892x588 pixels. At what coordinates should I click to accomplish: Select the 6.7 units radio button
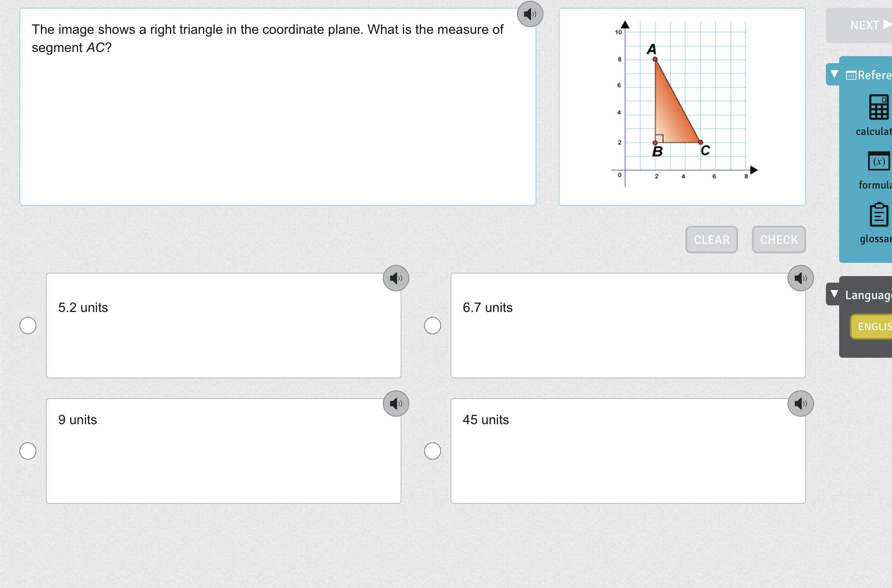coord(432,326)
